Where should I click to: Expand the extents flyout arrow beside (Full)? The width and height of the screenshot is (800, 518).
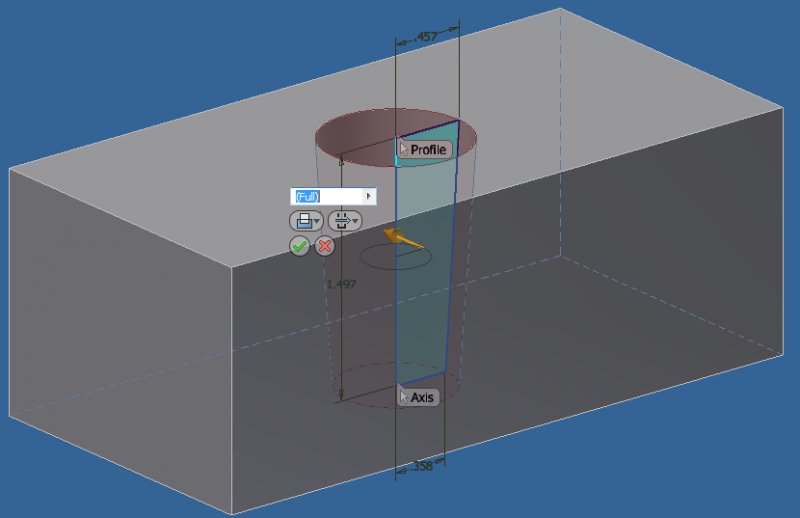point(369,196)
